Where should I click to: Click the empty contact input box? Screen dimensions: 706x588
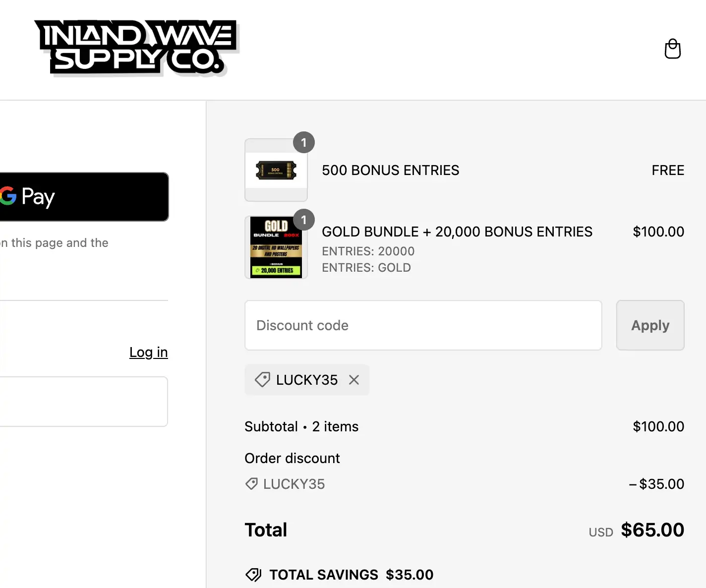click(83, 402)
